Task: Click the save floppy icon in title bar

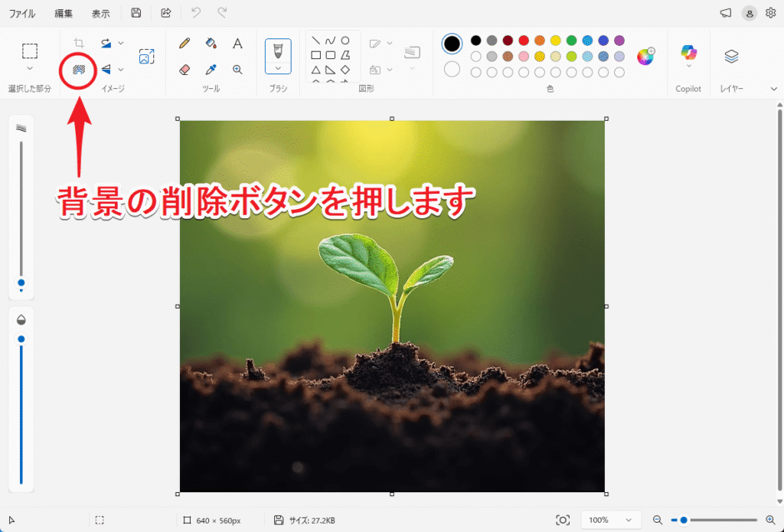Action: tap(136, 13)
